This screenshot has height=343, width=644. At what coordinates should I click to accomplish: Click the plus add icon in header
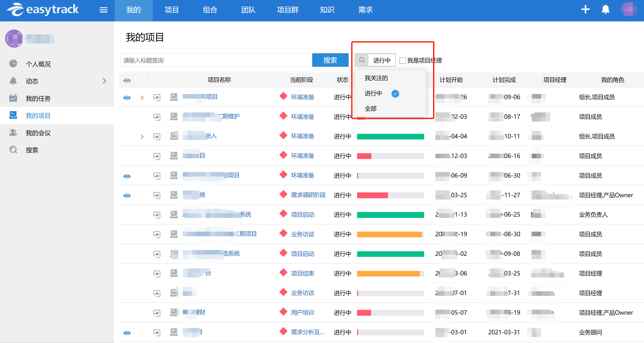click(585, 10)
